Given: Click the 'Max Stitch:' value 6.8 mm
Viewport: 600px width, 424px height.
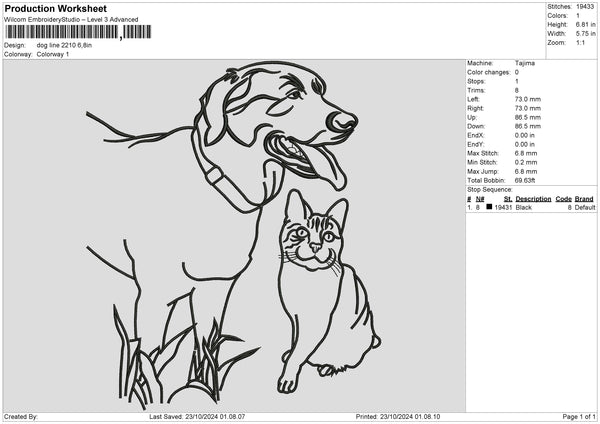Looking at the screenshot, I should [x=526, y=153].
